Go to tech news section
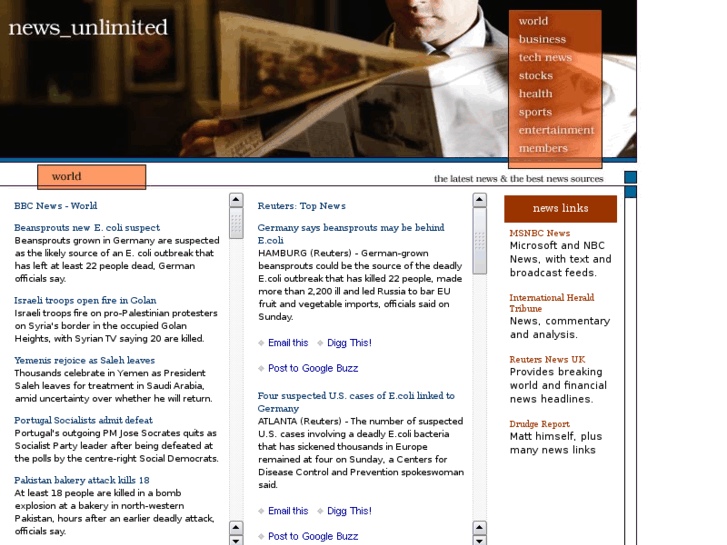Image resolution: width=727 pixels, height=545 pixels. (545, 58)
